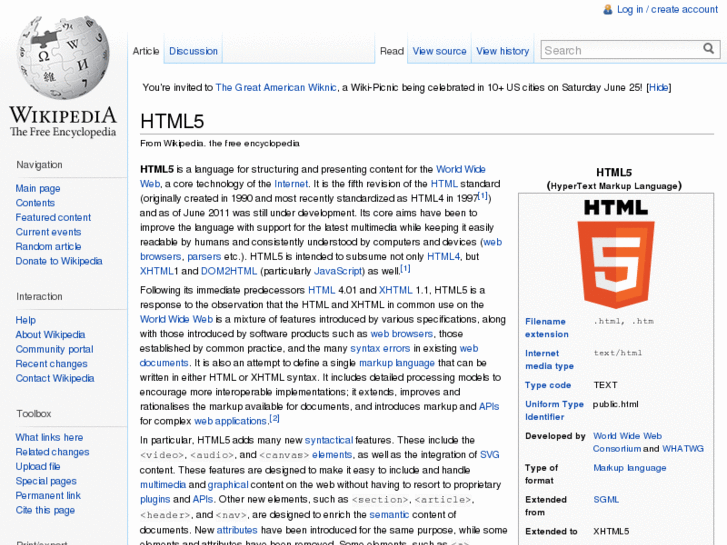Click the Upload file link
This screenshot has width=727, height=545.
(38, 466)
